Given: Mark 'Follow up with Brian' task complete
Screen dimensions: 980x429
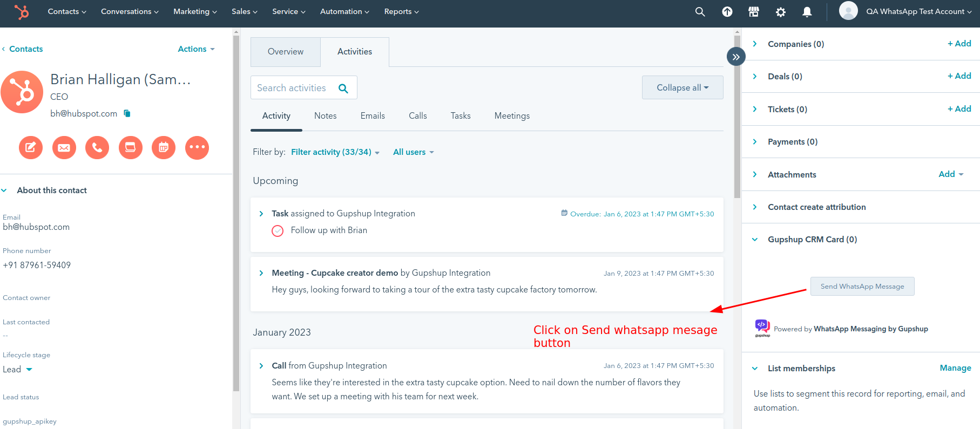Looking at the screenshot, I should (278, 231).
